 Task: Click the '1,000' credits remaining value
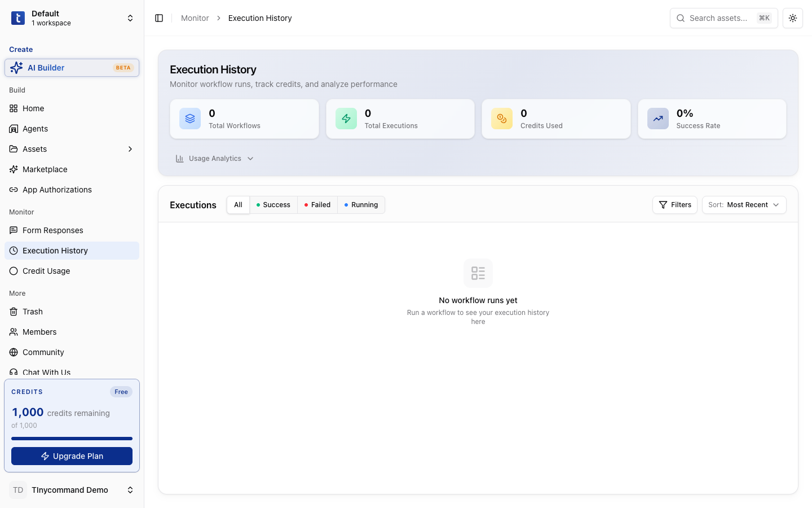tap(28, 413)
